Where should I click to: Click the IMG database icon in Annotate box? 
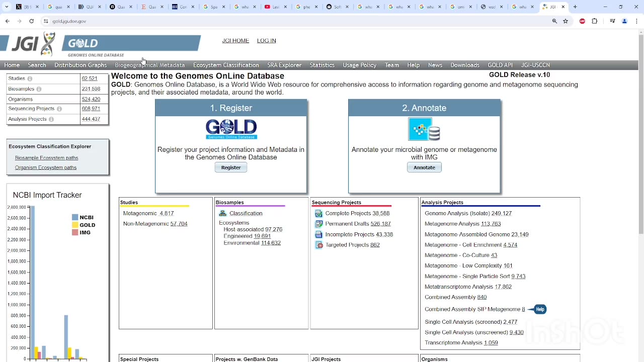point(424,129)
